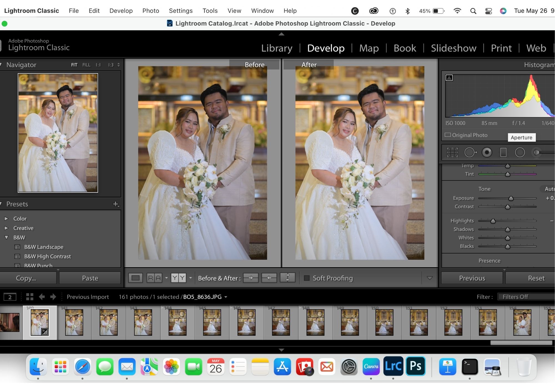Screen dimensions: 555x392
Task: Collapse the B&W preset group
Action: click(x=6, y=237)
